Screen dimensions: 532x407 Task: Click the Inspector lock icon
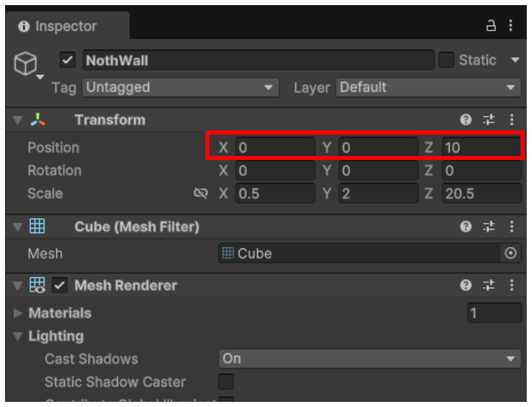[491, 25]
